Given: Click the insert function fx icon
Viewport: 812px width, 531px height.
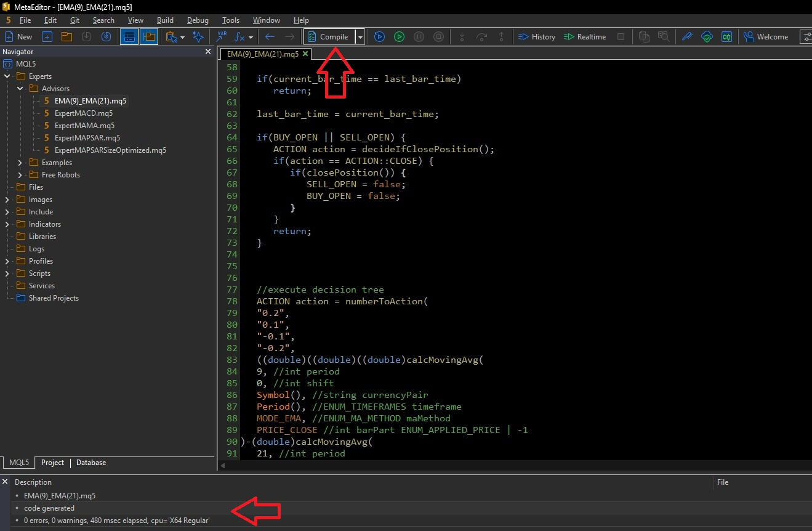Looking at the screenshot, I should tap(241, 37).
